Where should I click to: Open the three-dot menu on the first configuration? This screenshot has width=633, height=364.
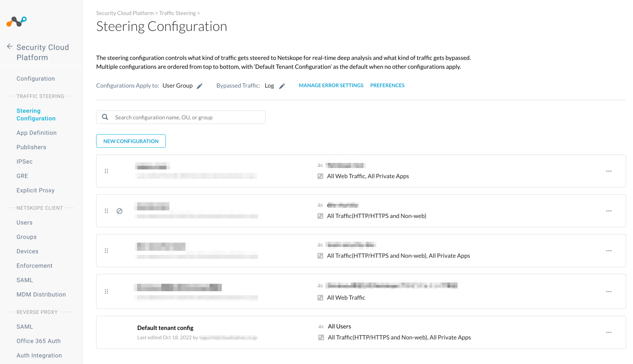[609, 171]
